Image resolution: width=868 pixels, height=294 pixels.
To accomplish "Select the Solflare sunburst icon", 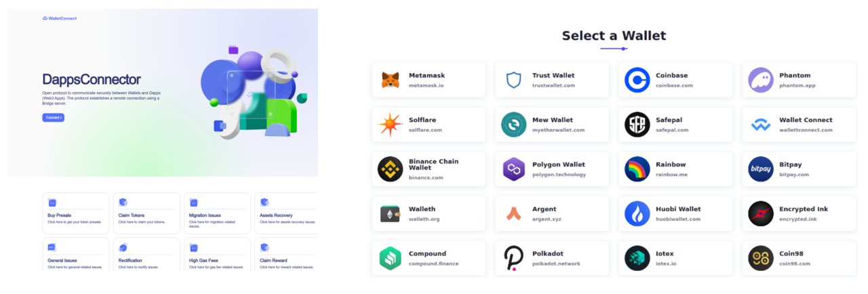I will click(x=390, y=125).
